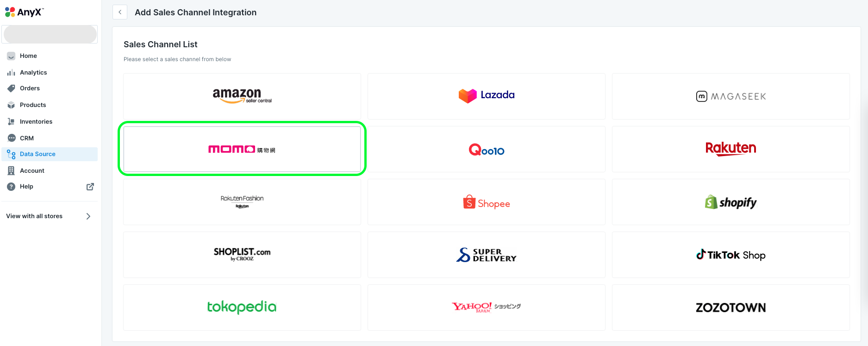Click the AnyX logo icon
The image size is (868, 346).
pos(10,12)
